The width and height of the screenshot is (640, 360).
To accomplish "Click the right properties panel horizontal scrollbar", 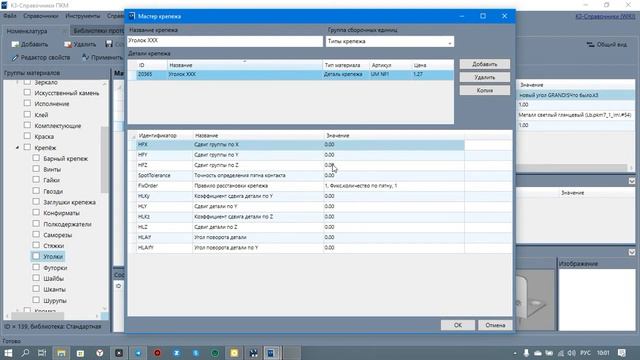I will [571, 167].
